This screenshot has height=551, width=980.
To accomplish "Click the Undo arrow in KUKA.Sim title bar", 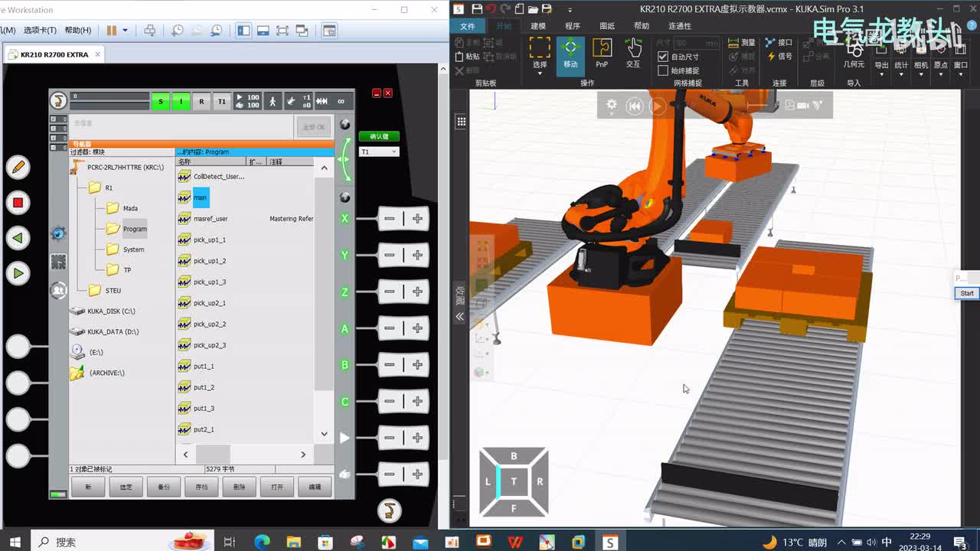I will coord(492,9).
